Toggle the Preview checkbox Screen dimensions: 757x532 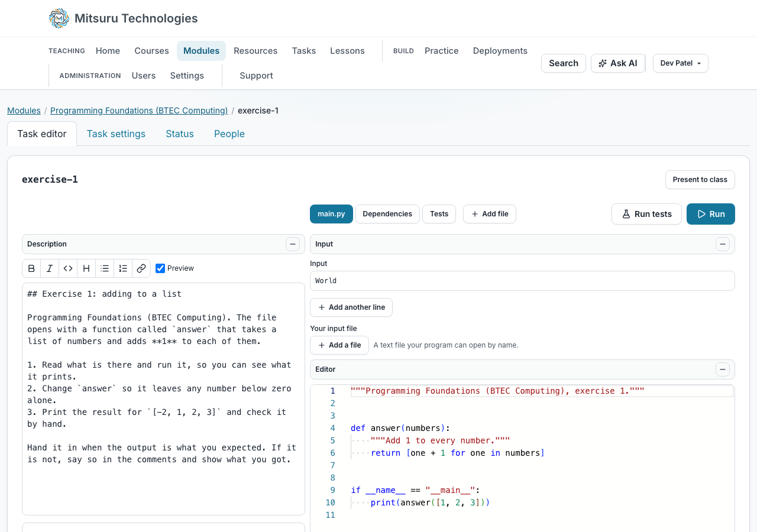click(160, 268)
